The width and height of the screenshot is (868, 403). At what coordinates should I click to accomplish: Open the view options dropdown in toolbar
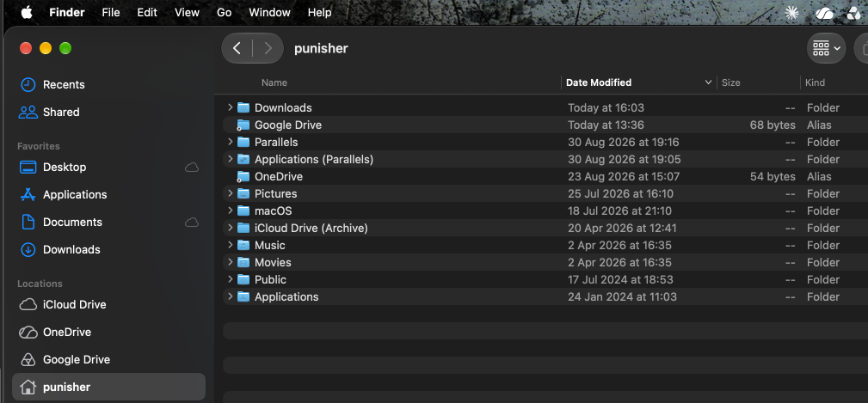coord(826,49)
